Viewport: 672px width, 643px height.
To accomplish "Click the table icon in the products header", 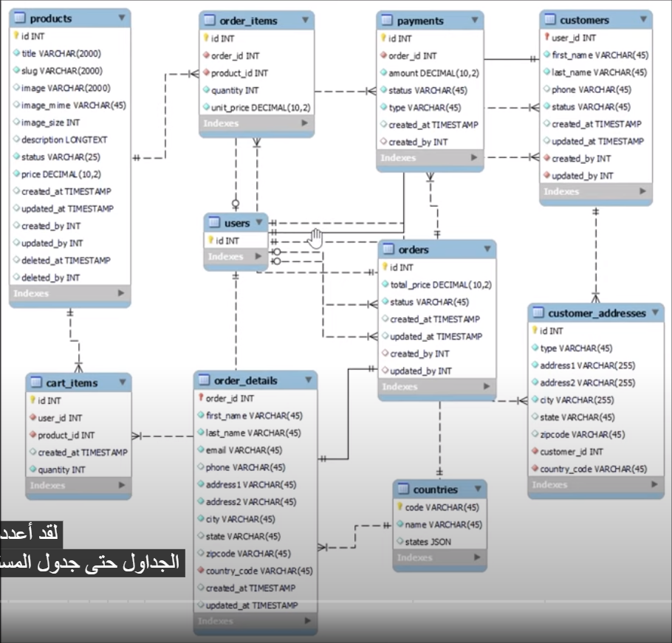I will click(x=20, y=18).
